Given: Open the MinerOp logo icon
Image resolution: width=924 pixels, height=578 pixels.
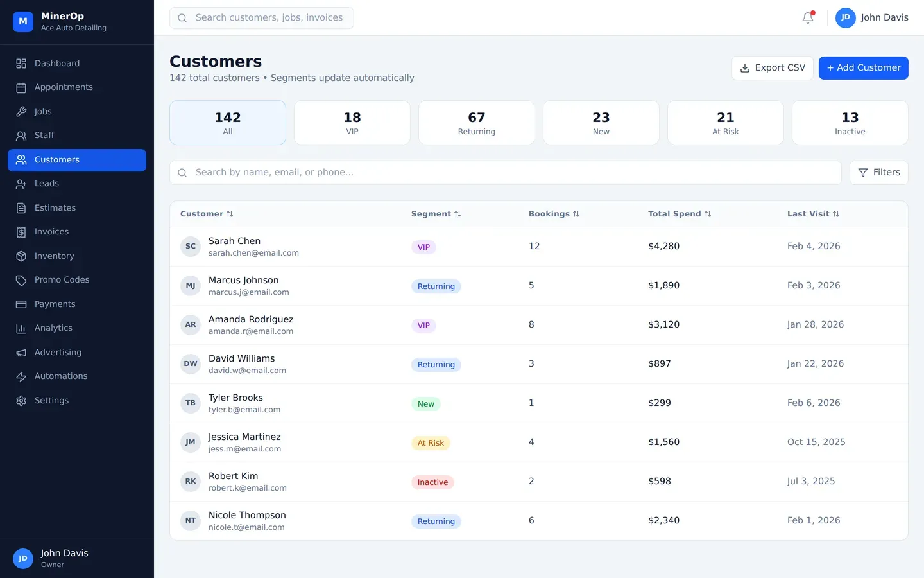Looking at the screenshot, I should click(23, 21).
